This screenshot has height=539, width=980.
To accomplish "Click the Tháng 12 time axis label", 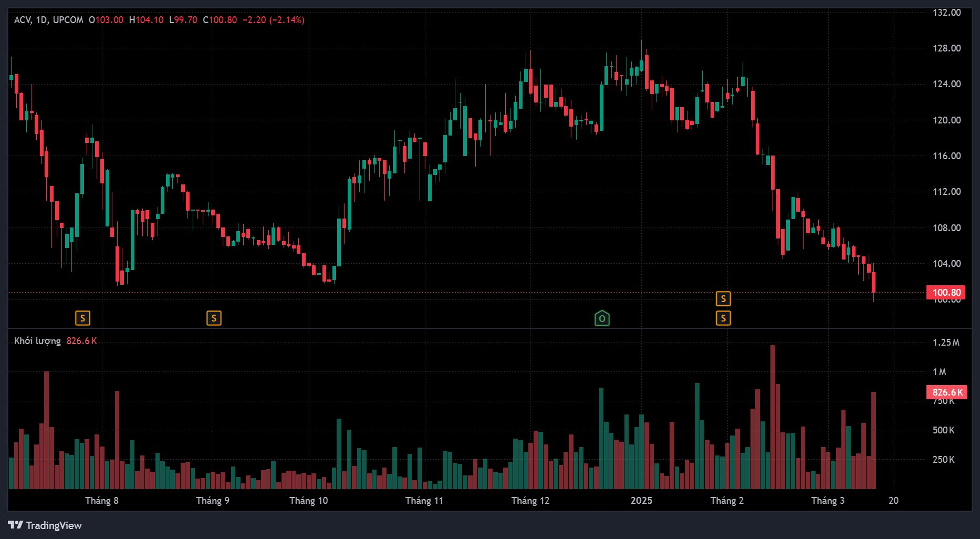I will pos(530,500).
